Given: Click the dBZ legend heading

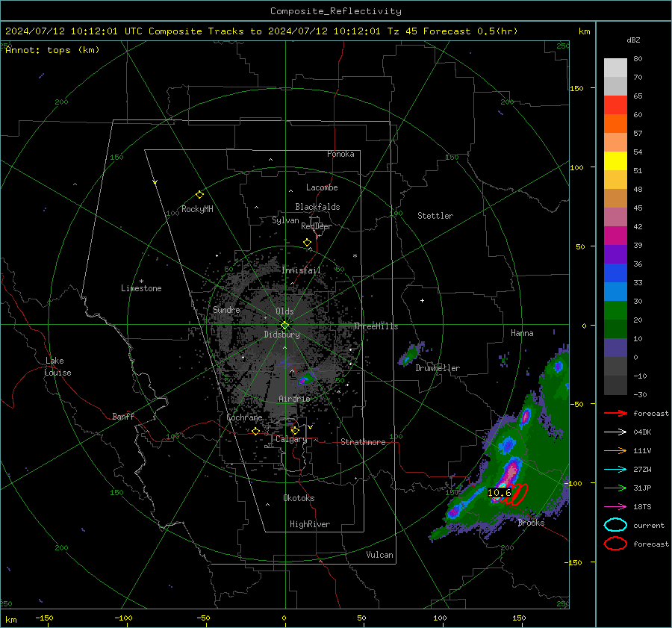Looking at the screenshot, I should coord(633,40).
